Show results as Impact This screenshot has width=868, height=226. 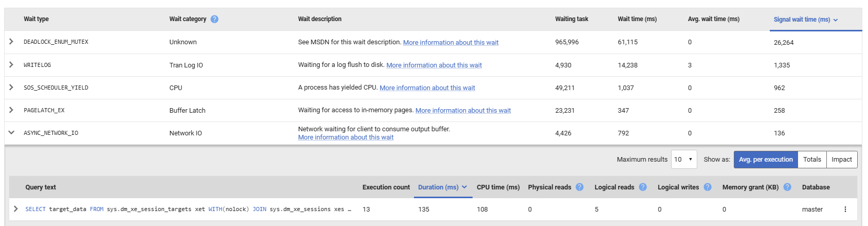click(x=842, y=160)
